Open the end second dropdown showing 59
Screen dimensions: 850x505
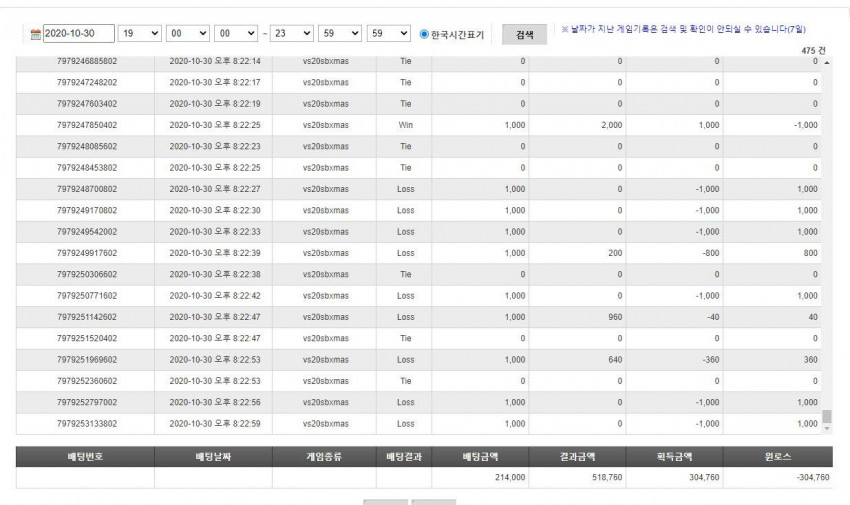389,34
